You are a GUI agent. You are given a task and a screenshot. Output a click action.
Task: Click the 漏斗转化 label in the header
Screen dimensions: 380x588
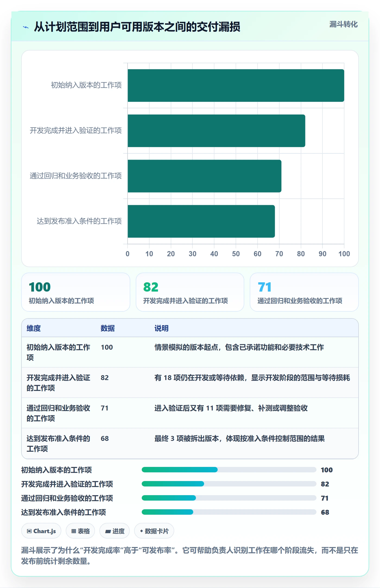343,24
